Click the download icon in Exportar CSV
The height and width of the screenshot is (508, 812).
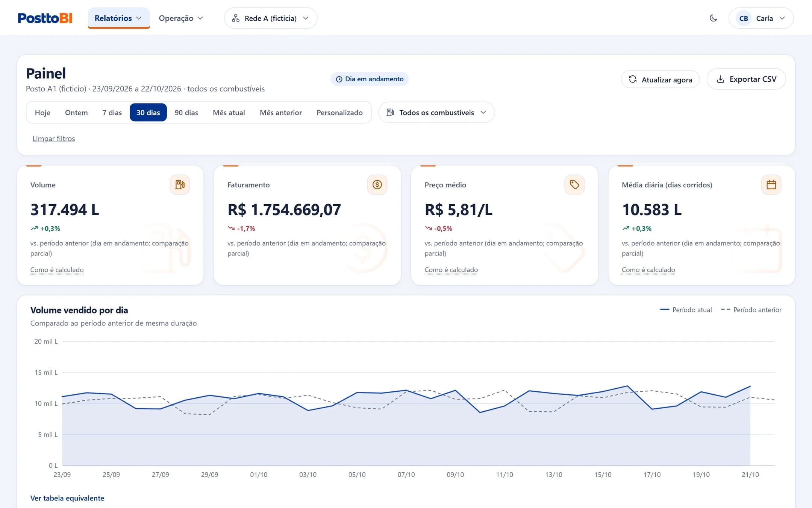click(x=720, y=79)
